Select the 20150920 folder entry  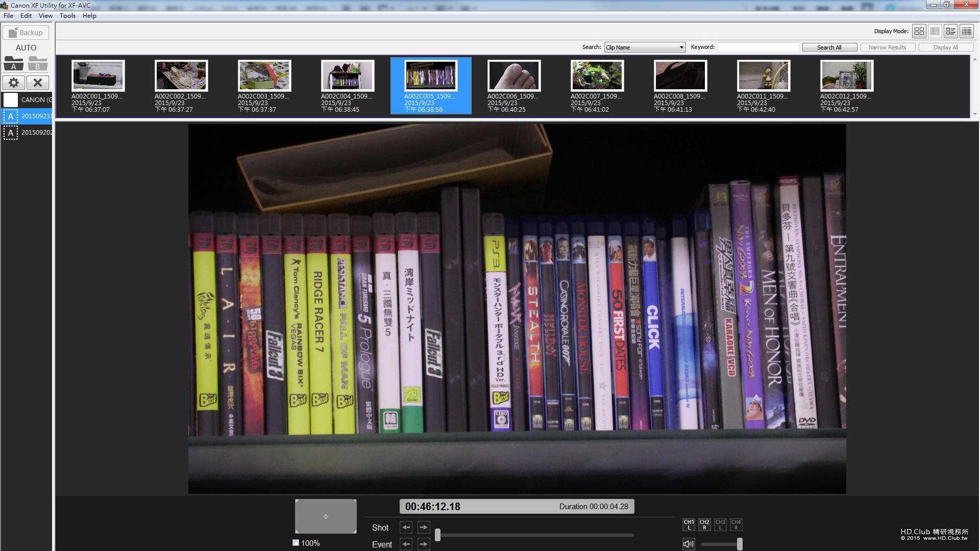pos(27,133)
